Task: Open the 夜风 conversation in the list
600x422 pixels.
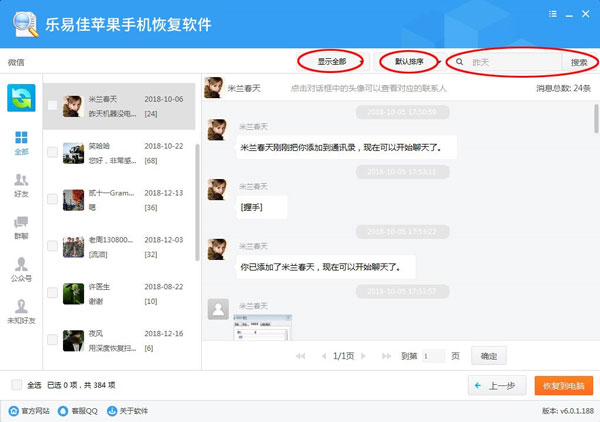Action: tap(119, 341)
